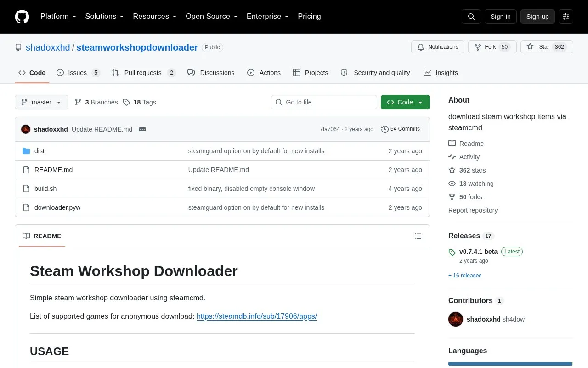This screenshot has height=368, width=588.
Task: Click the shadoxxhd contributor avatar
Action: coord(456,319)
